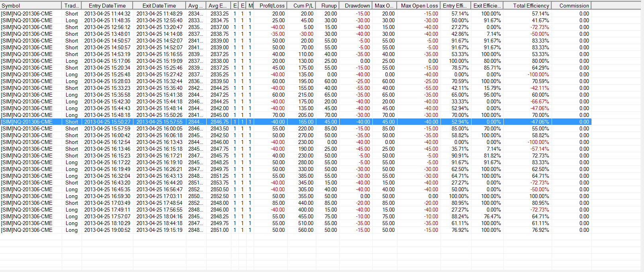Click the Profit/Loss value -35.00

point(278,34)
